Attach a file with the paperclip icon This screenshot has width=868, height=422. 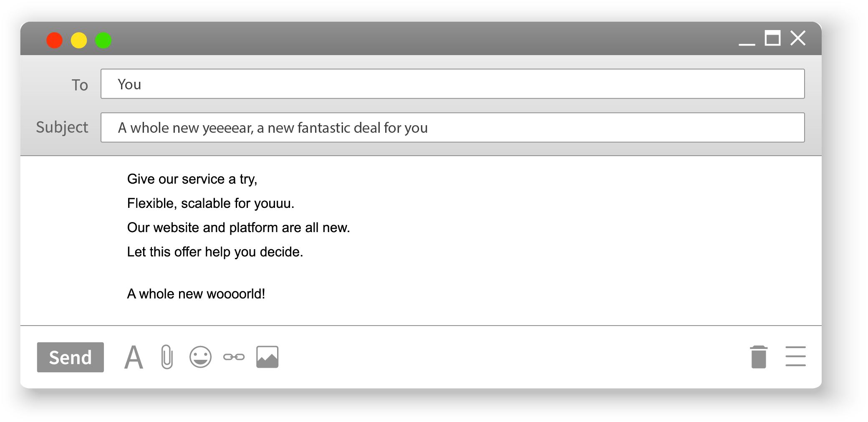point(167,357)
